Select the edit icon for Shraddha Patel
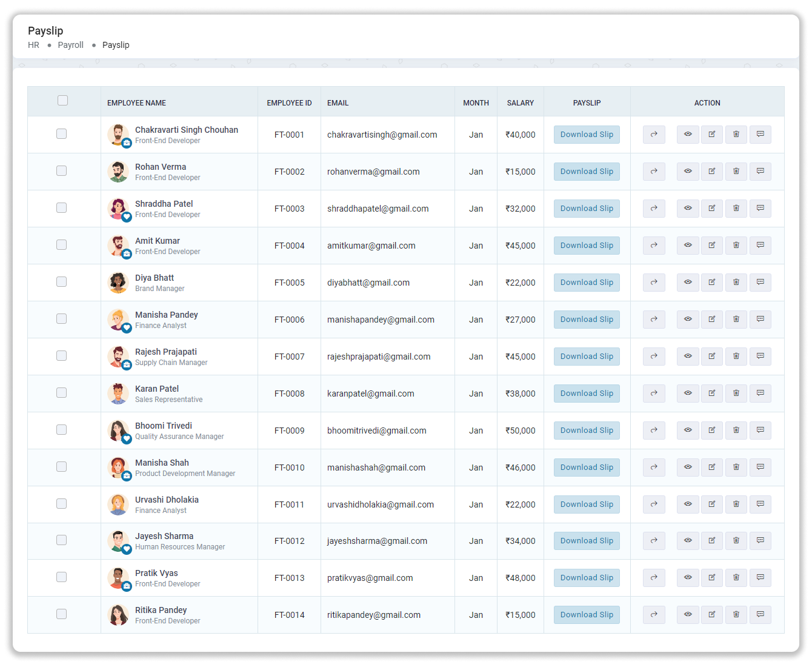The height and width of the screenshot is (667, 812). 712,208
